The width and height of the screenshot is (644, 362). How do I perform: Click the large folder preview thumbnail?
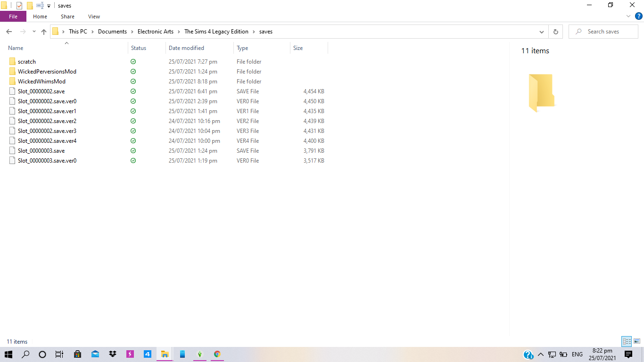pyautogui.click(x=541, y=93)
